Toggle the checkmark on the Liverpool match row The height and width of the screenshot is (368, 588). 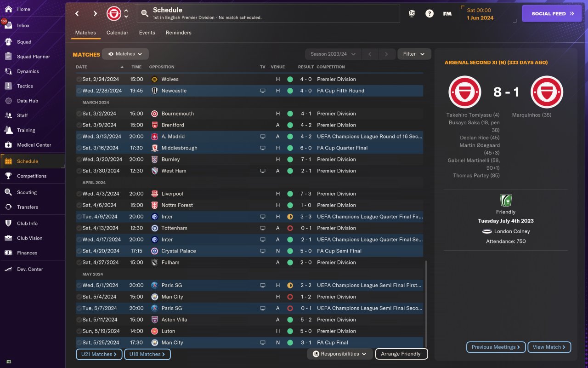pyautogui.click(x=79, y=194)
